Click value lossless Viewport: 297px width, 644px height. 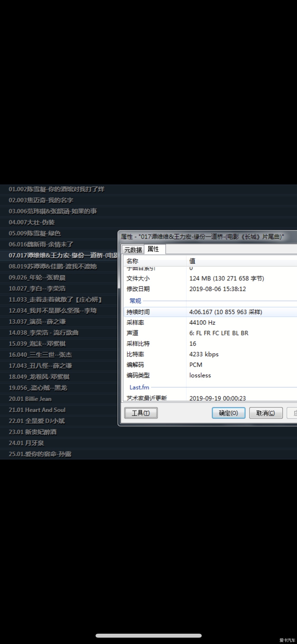pos(200,375)
